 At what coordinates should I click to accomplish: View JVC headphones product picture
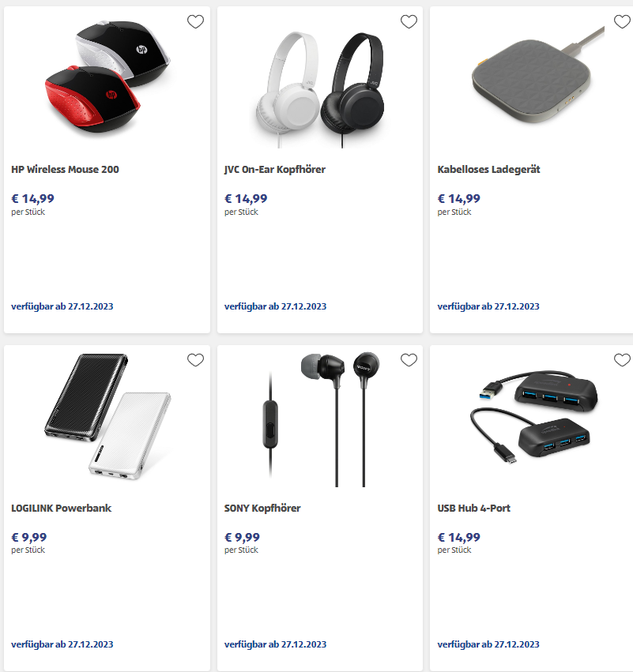320,89
